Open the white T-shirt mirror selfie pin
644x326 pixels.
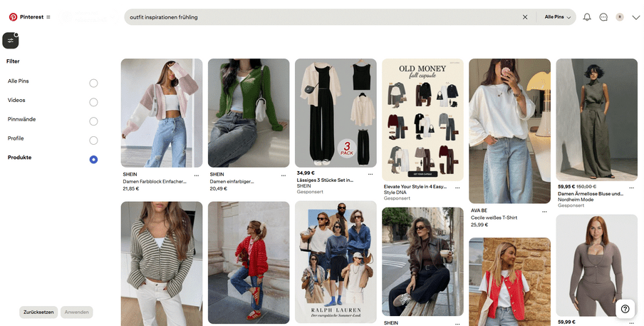509,131
